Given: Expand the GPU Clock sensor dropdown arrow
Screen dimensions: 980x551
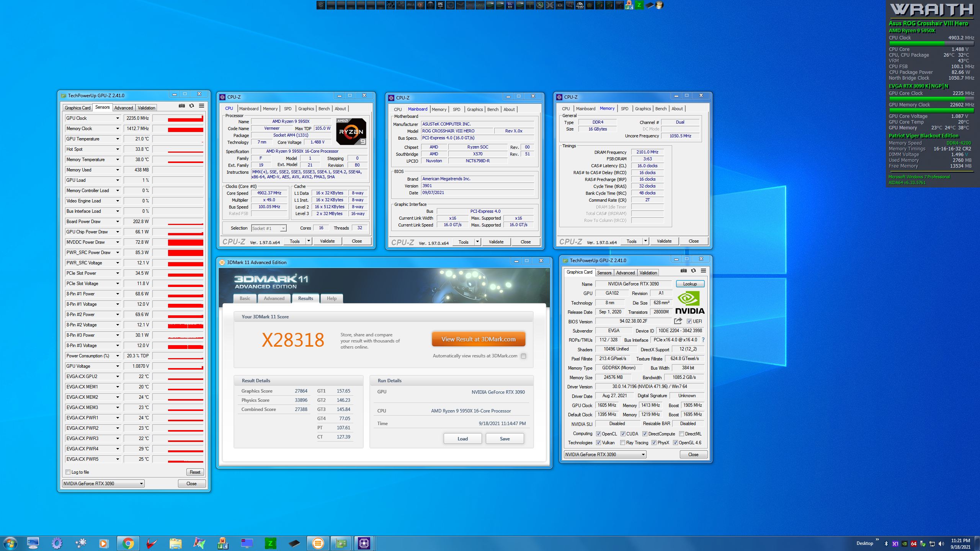Looking at the screenshot, I should tap(118, 118).
